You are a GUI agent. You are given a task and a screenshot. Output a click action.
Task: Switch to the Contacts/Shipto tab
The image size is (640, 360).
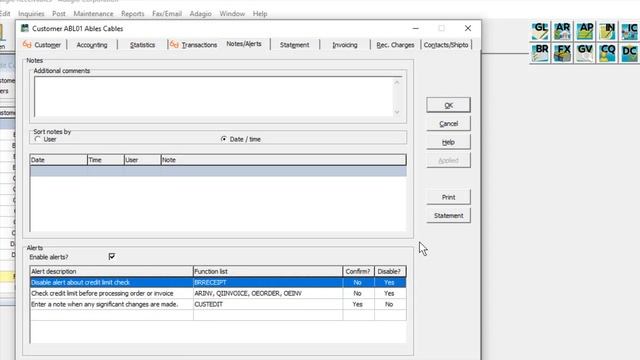[x=446, y=45]
